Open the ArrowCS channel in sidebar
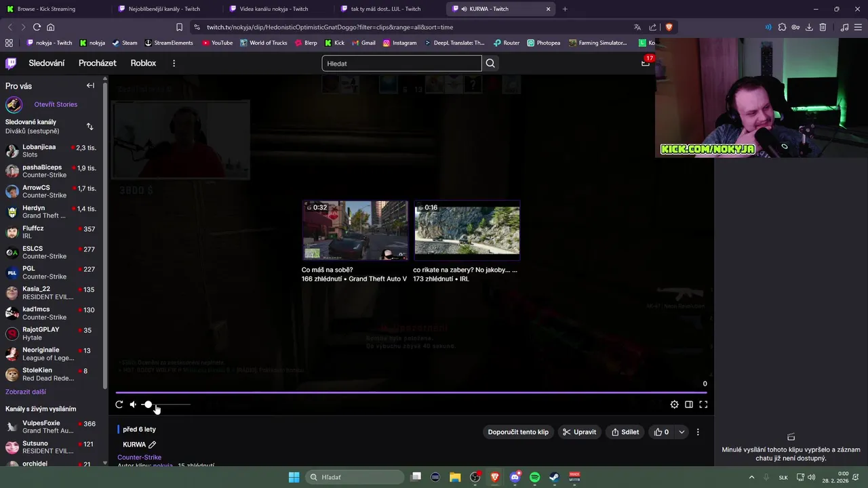Image resolution: width=868 pixels, height=488 pixels. pos(51,191)
